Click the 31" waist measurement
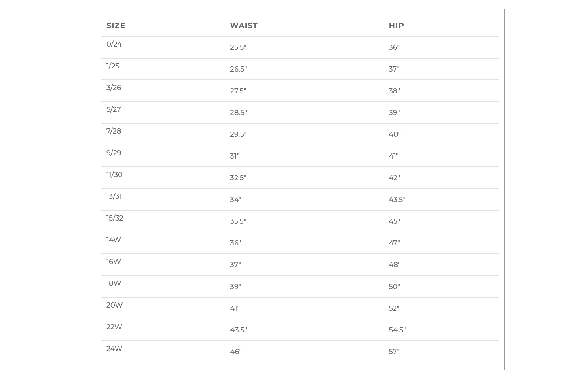This screenshot has width=588, height=370. [235, 156]
